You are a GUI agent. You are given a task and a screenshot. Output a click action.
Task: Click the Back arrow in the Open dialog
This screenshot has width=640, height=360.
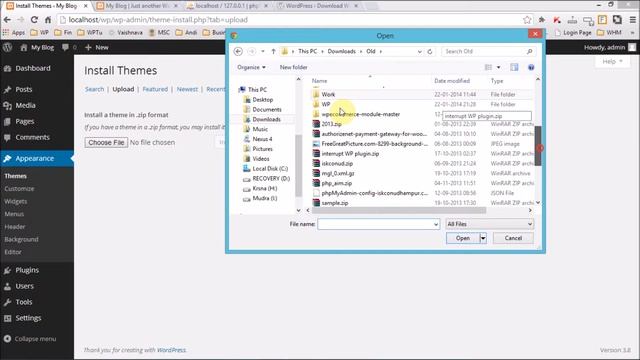pyautogui.click(x=238, y=51)
